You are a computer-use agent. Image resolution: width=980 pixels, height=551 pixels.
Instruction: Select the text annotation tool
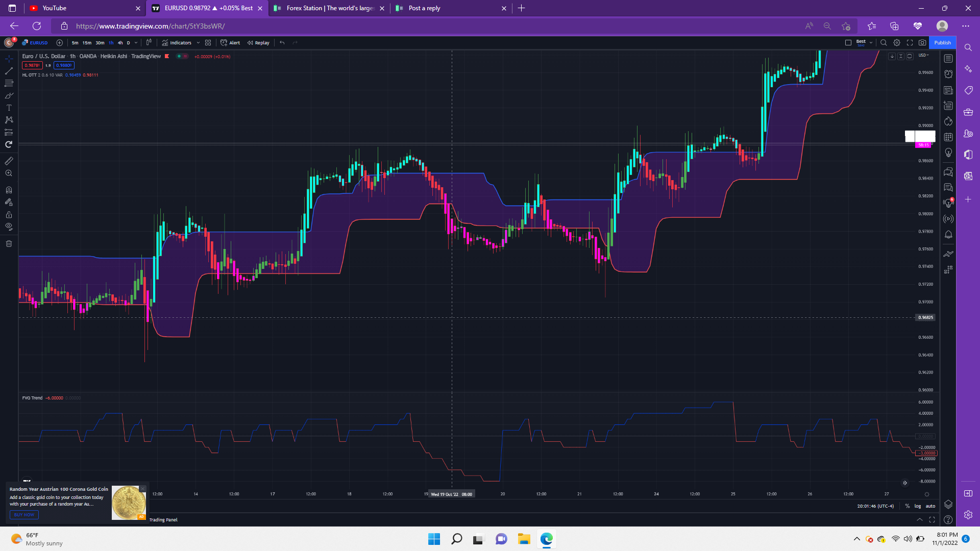point(9,108)
